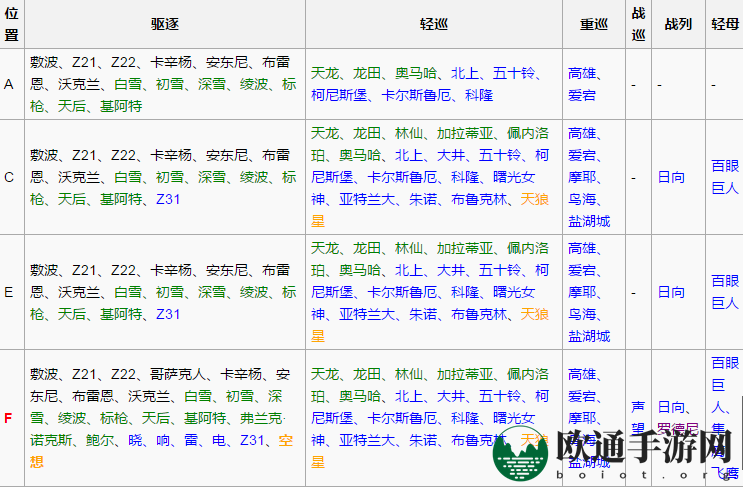Click 敷波 text in row C
The height and width of the screenshot is (487, 743).
(44, 155)
